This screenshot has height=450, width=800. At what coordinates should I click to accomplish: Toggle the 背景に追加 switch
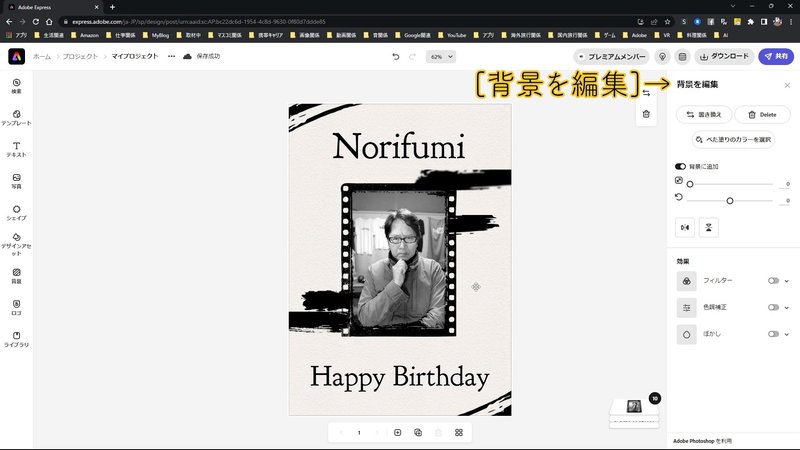(x=680, y=166)
